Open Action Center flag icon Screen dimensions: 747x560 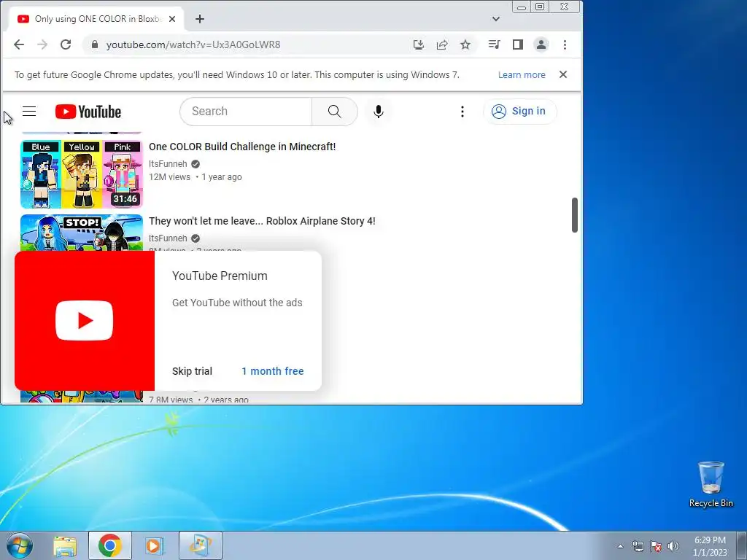(656, 546)
